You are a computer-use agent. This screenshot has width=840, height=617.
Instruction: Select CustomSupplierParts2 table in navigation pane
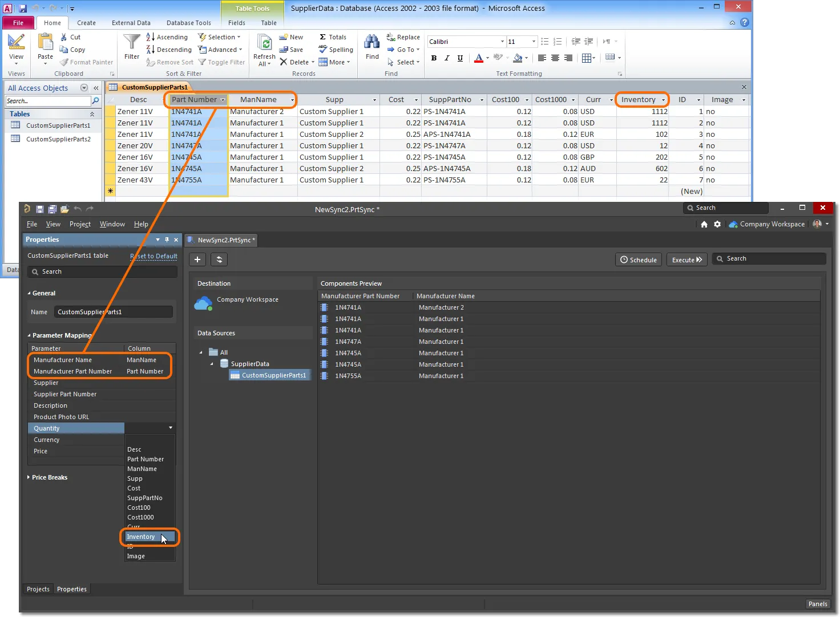point(58,139)
